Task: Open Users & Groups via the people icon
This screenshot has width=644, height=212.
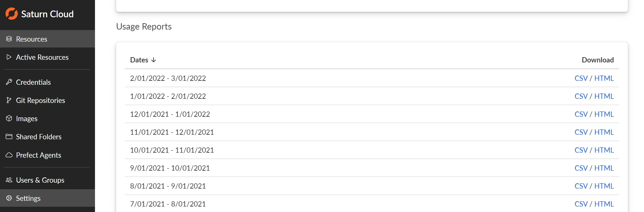Action: [9, 180]
